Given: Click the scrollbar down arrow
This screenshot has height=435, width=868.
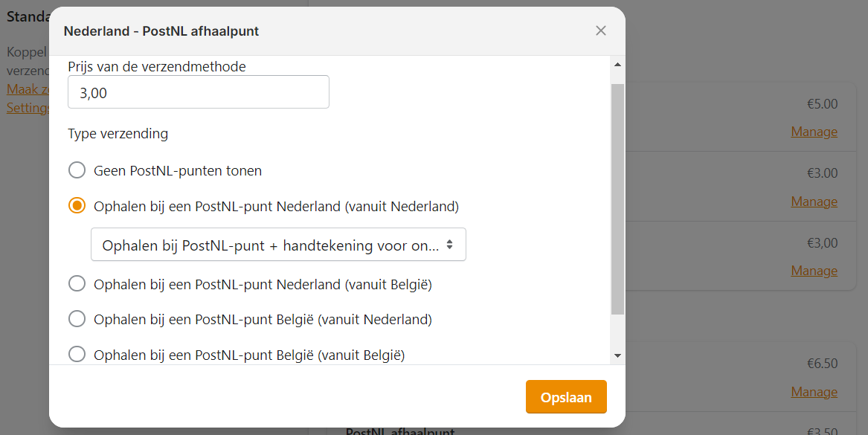Looking at the screenshot, I should click(617, 355).
